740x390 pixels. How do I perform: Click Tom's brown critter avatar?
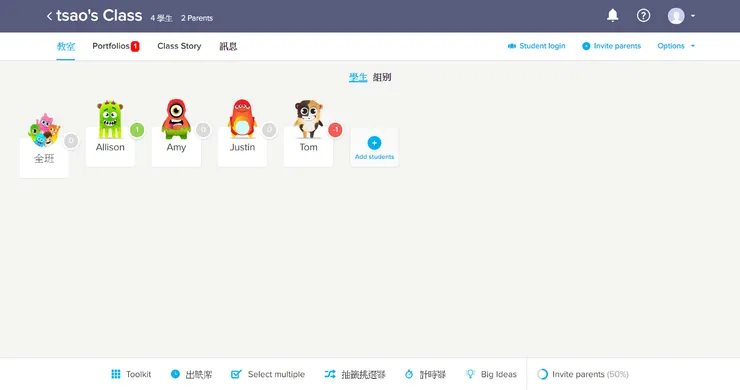(x=308, y=119)
